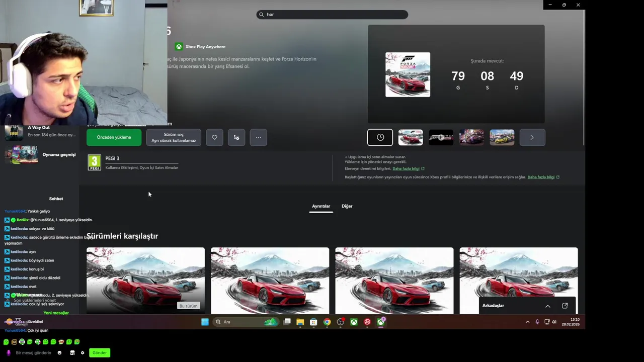The width and height of the screenshot is (644, 362).
Task: Click the microphone icon in system tray
Action: click(537, 322)
